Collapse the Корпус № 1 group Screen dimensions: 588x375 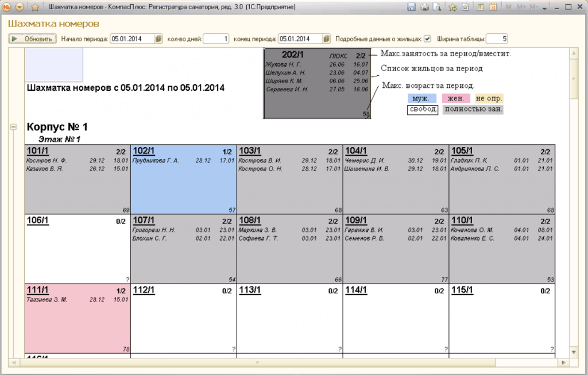tap(14, 127)
